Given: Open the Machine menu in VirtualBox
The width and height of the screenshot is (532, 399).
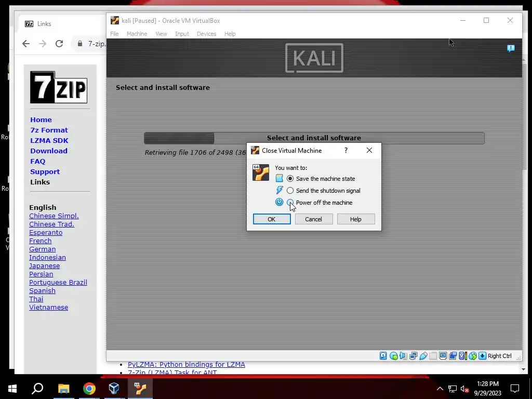Looking at the screenshot, I should click(137, 34).
